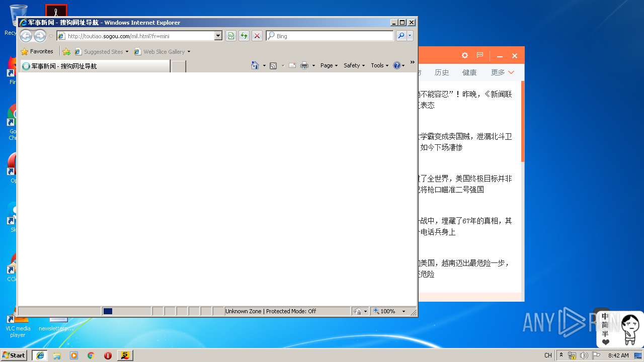Refresh the page with the green arrows icon
The height and width of the screenshot is (362, 644).
point(244,36)
